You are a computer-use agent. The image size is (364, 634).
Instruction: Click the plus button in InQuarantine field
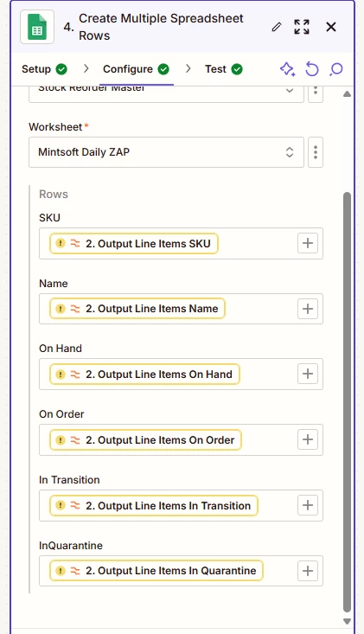tap(308, 571)
